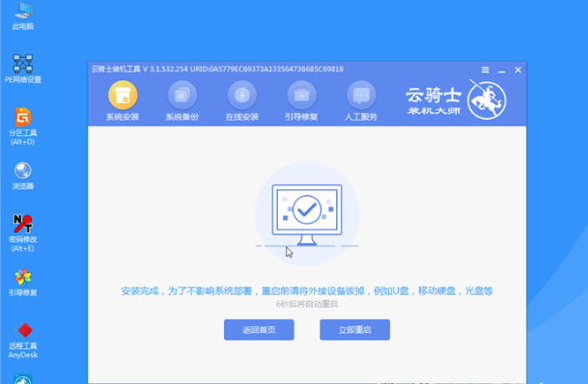The width and height of the screenshot is (588, 384).
Task: Click the window title version text
Action: tap(217, 69)
